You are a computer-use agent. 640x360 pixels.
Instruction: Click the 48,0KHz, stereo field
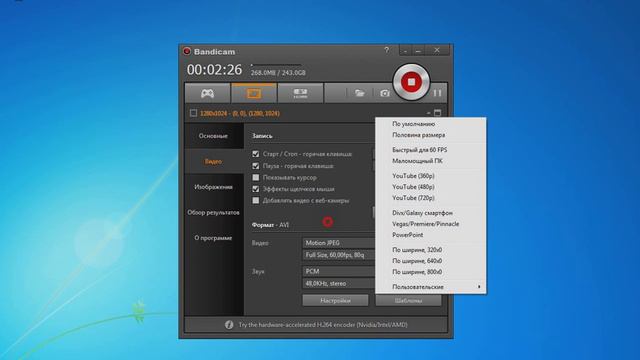(x=339, y=284)
